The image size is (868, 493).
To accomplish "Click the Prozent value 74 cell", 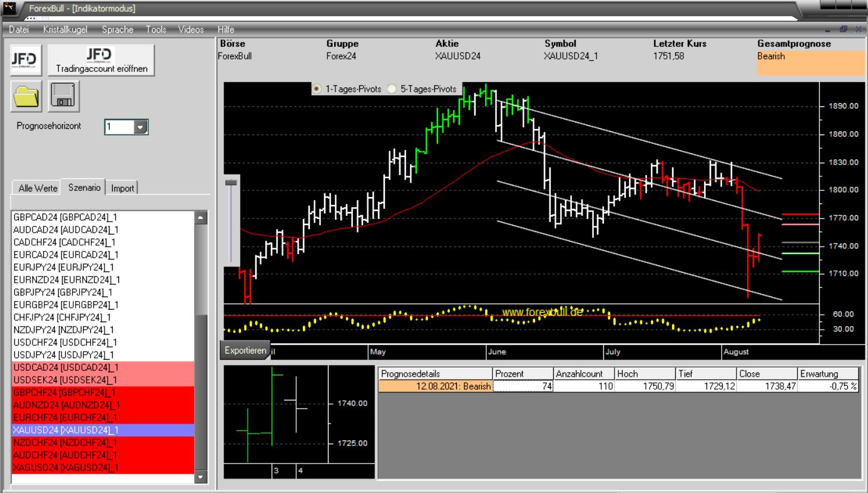I will [x=523, y=387].
